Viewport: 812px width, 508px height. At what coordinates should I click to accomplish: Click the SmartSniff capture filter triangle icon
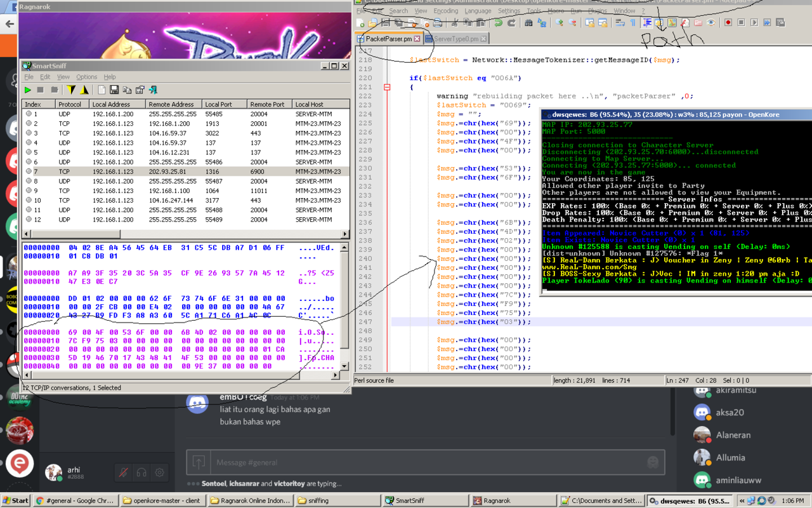tap(84, 90)
